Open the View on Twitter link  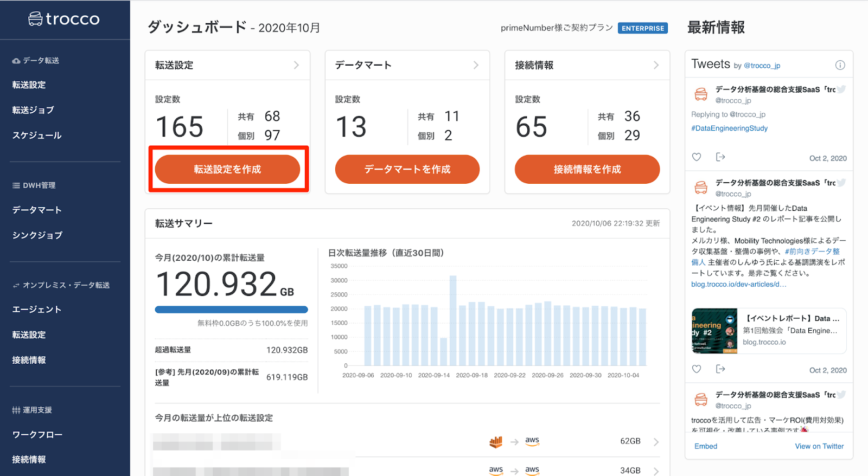[x=819, y=446]
